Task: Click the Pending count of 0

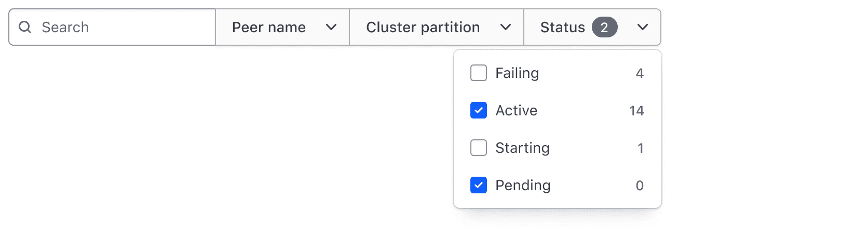Action: (640, 186)
